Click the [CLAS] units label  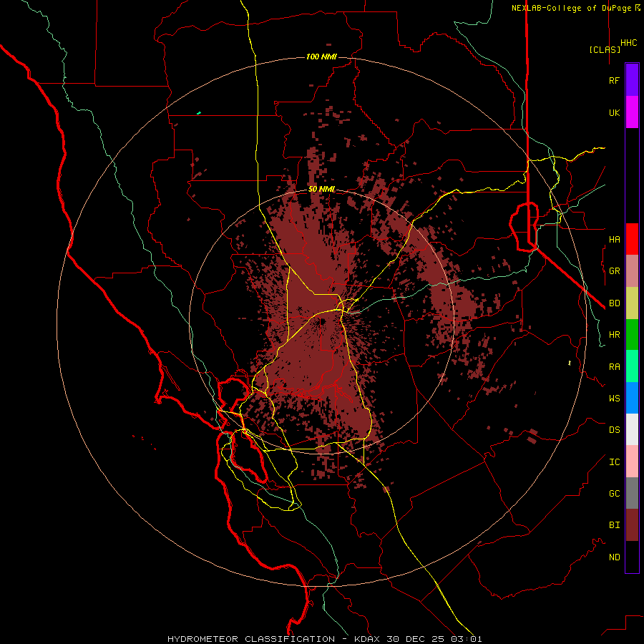(x=605, y=49)
